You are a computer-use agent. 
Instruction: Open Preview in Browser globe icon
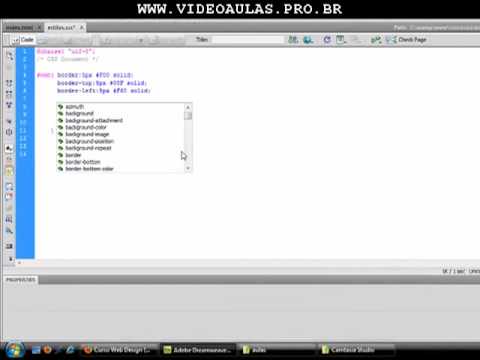tap(308, 40)
